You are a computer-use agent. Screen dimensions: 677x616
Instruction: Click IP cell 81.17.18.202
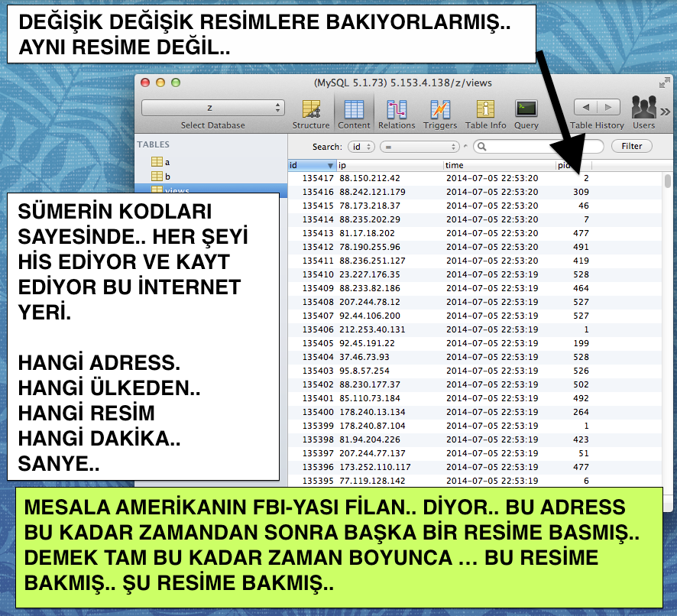367,233
